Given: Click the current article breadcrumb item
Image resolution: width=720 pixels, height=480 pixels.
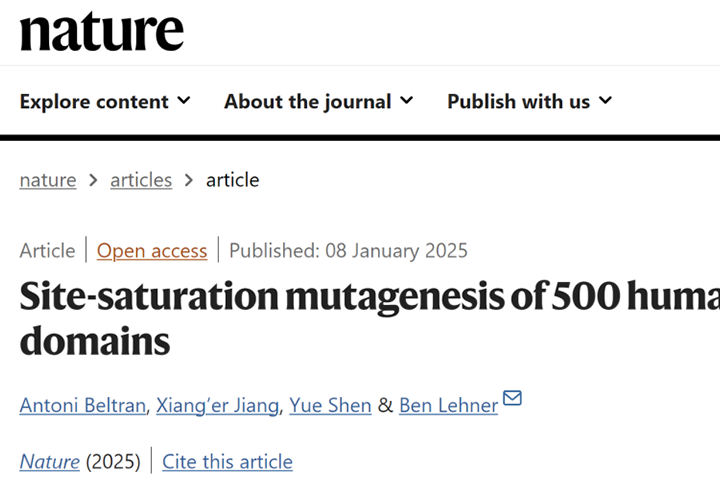Looking at the screenshot, I should (x=232, y=180).
